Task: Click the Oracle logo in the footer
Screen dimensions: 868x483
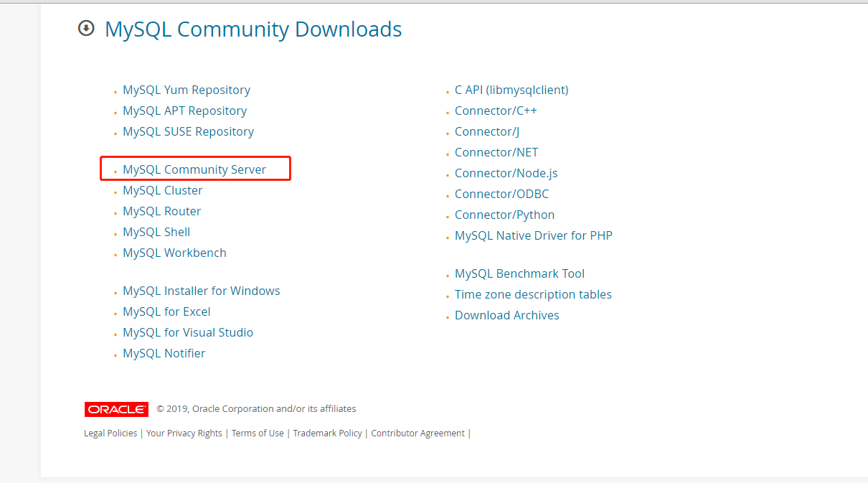Action: 116,409
